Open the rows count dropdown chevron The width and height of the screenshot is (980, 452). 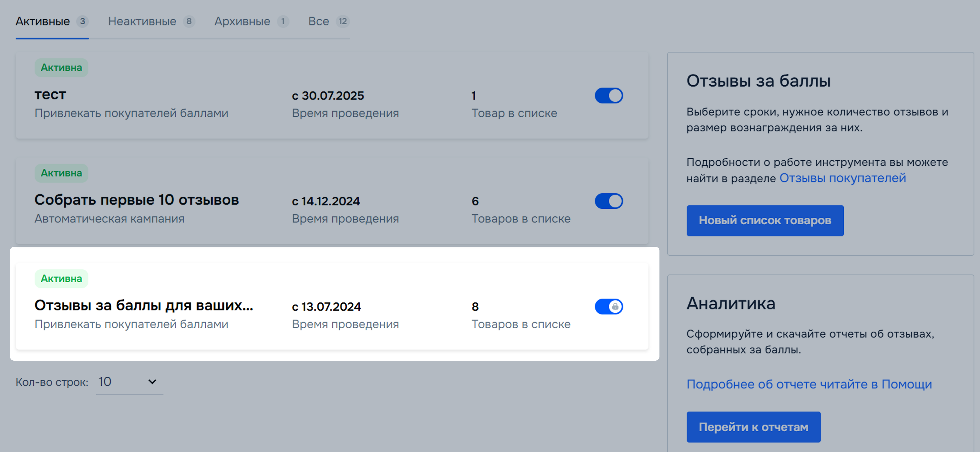coord(152,382)
